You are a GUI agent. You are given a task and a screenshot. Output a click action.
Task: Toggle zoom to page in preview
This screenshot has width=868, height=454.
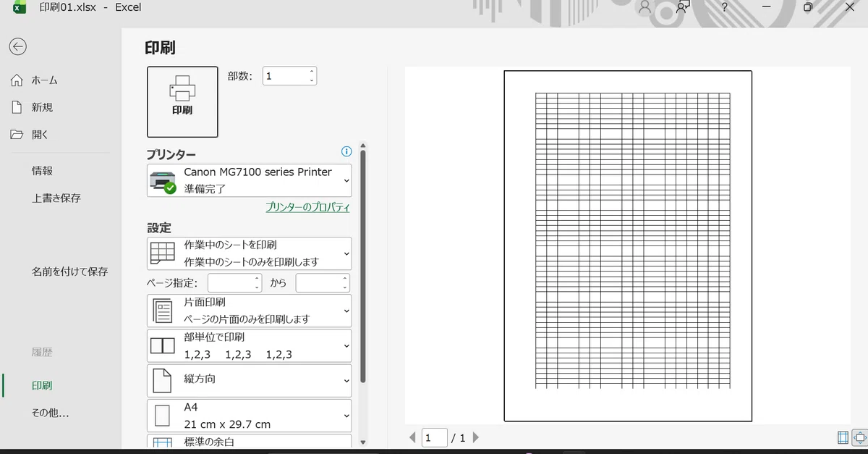pyautogui.click(x=860, y=437)
